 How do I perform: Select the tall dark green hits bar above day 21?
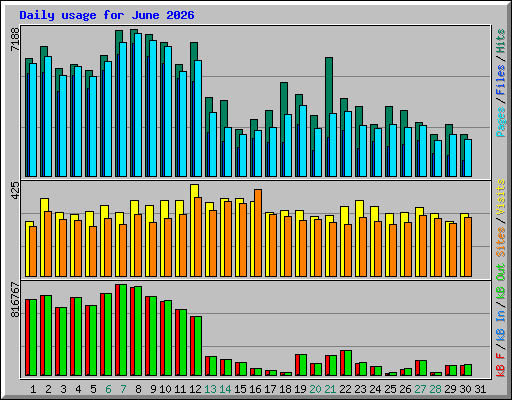click(329, 85)
